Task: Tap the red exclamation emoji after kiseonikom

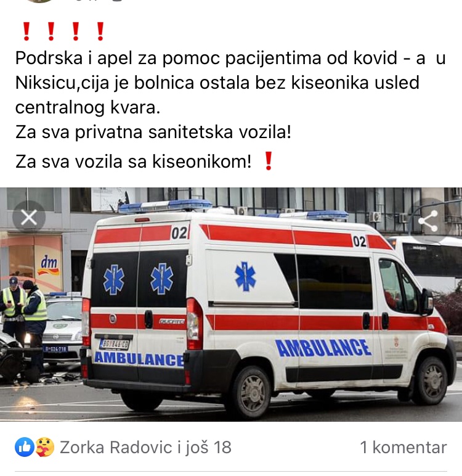Action: point(269,161)
